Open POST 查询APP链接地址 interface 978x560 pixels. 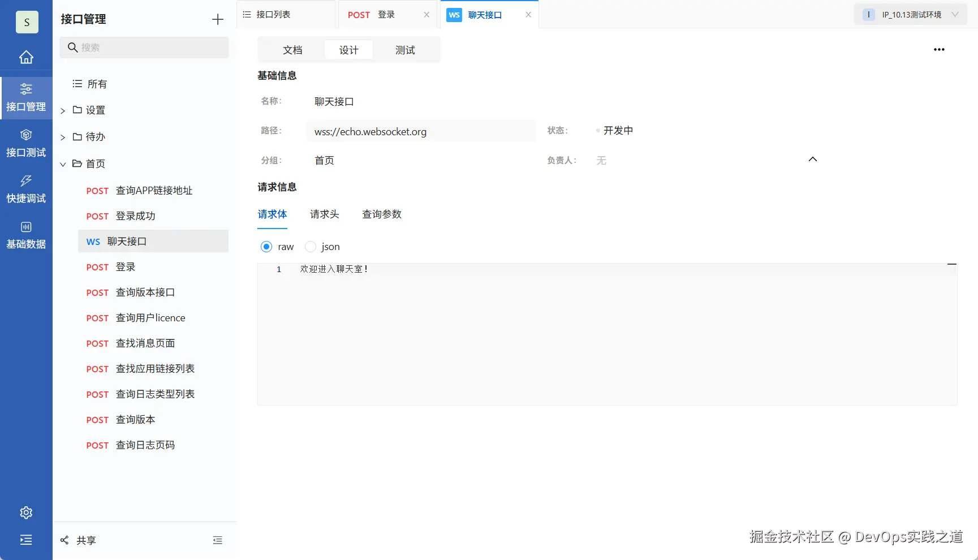[x=153, y=191]
